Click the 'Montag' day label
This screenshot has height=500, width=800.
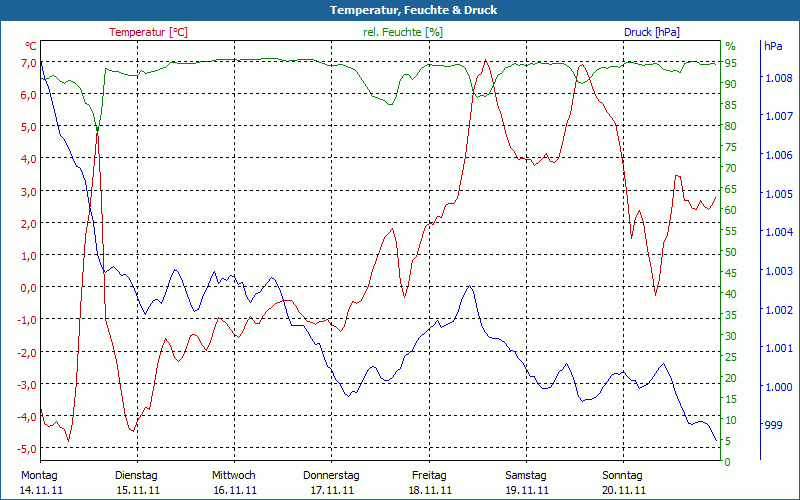[39, 476]
